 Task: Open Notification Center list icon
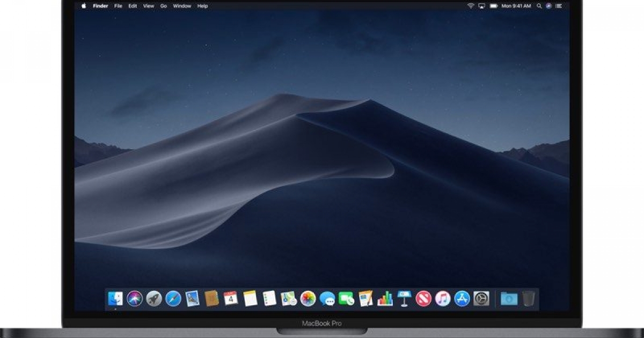559,6
